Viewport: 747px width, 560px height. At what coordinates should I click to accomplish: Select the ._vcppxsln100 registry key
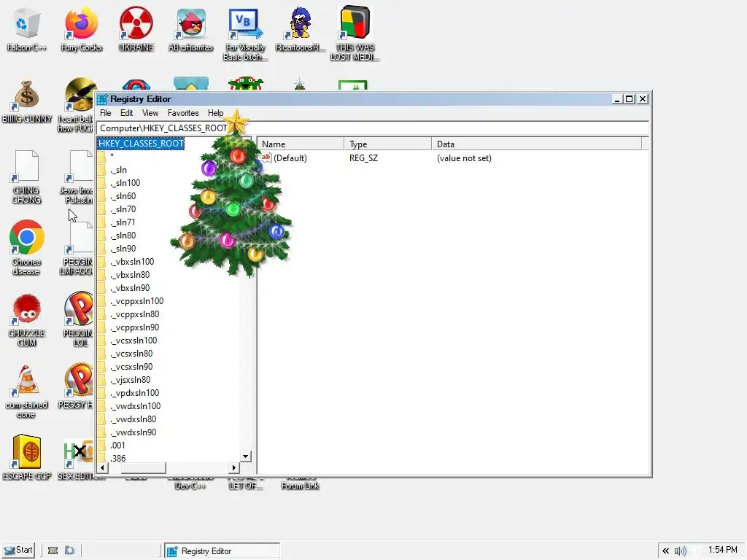(x=136, y=301)
